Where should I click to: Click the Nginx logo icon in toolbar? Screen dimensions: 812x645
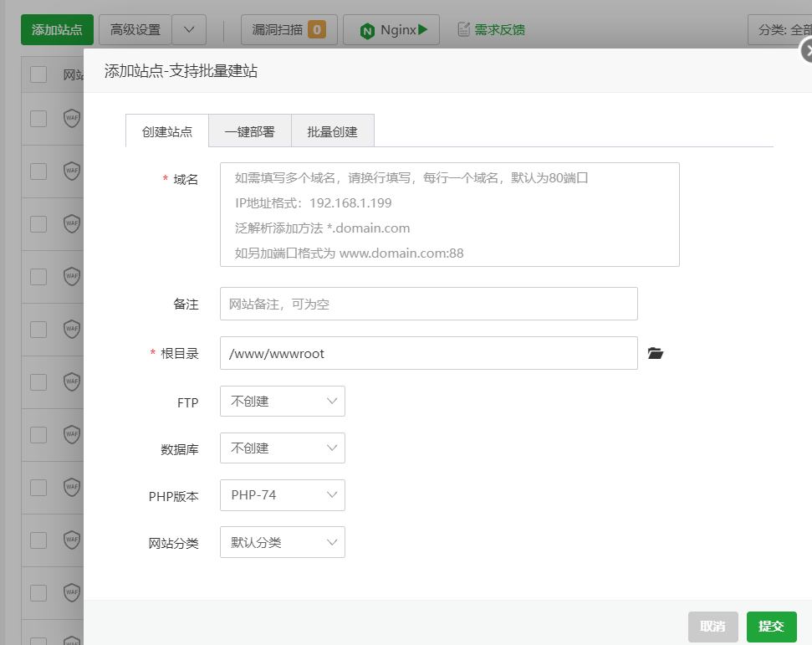[x=366, y=30]
